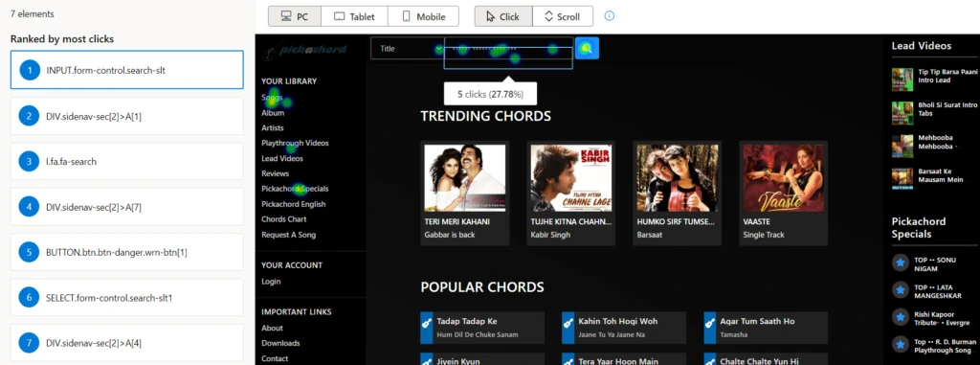The width and height of the screenshot is (980, 365).
Task: Switch heatmap view to PC device
Action: coord(295,16)
